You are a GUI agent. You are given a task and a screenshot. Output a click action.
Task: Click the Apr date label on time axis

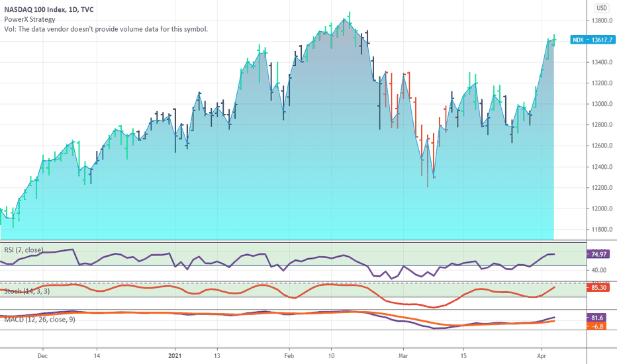coord(542,356)
